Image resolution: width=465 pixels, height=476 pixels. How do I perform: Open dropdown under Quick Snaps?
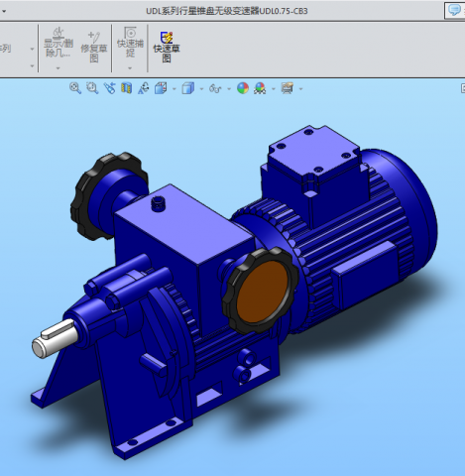tap(130, 68)
